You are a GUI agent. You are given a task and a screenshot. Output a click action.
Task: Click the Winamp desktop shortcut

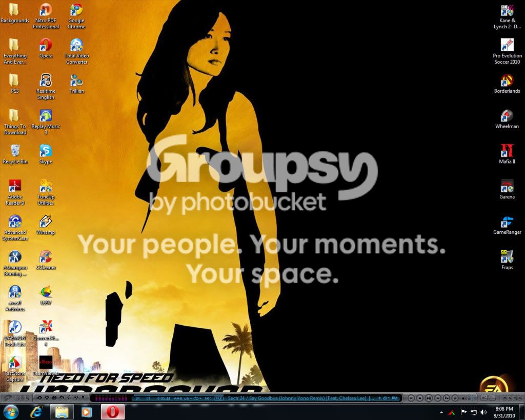(x=46, y=225)
